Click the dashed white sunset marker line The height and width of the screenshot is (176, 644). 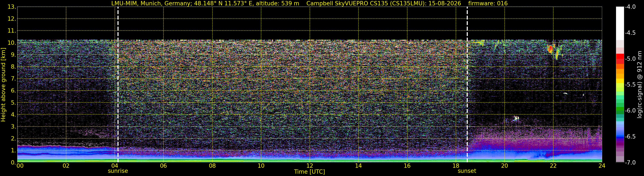[x=467, y=85]
